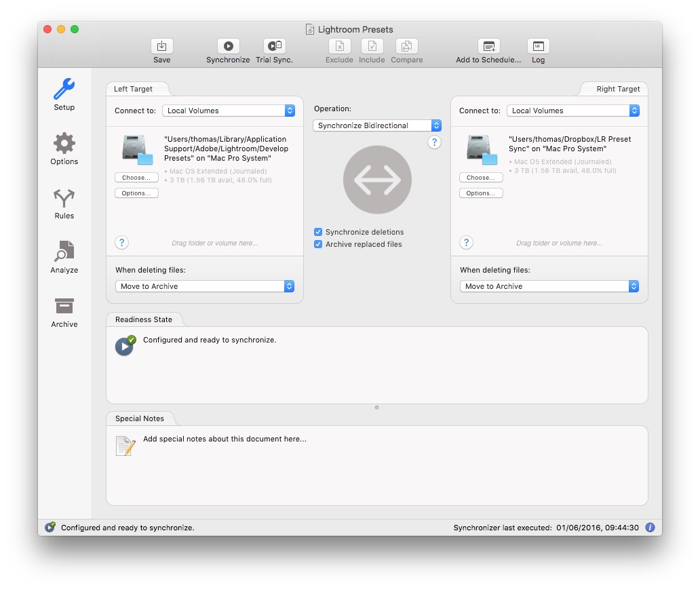Click the split handle below Readiness State
The height and width of the screenshot is (590, 700).
tap(376, 408)
